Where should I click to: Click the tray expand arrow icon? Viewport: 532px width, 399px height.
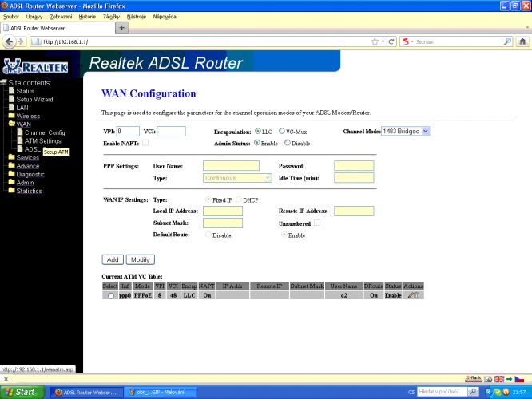tap(489, 392)
